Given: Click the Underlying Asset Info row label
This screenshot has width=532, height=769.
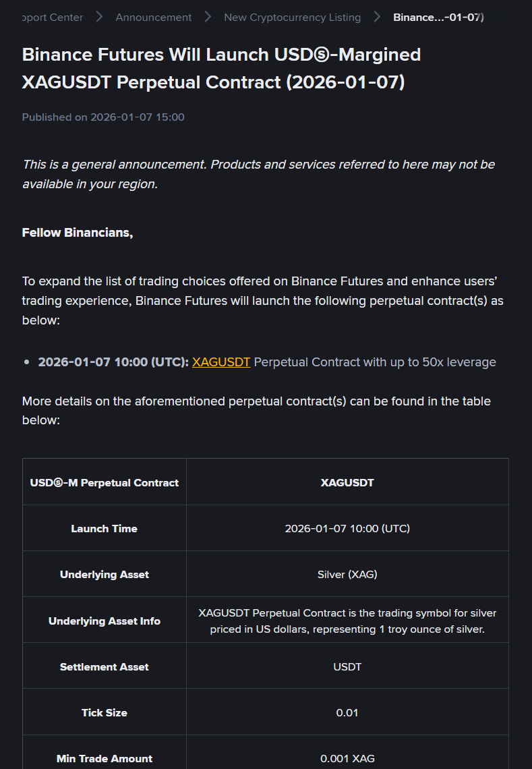Looking at the screenshot, I should point(105,621).
